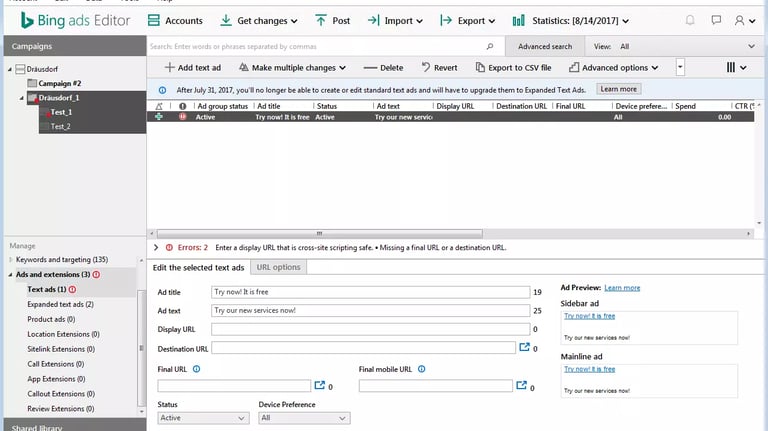Sort by Ad group status column
Screen dimensions: 768x431
click(223, 106)
